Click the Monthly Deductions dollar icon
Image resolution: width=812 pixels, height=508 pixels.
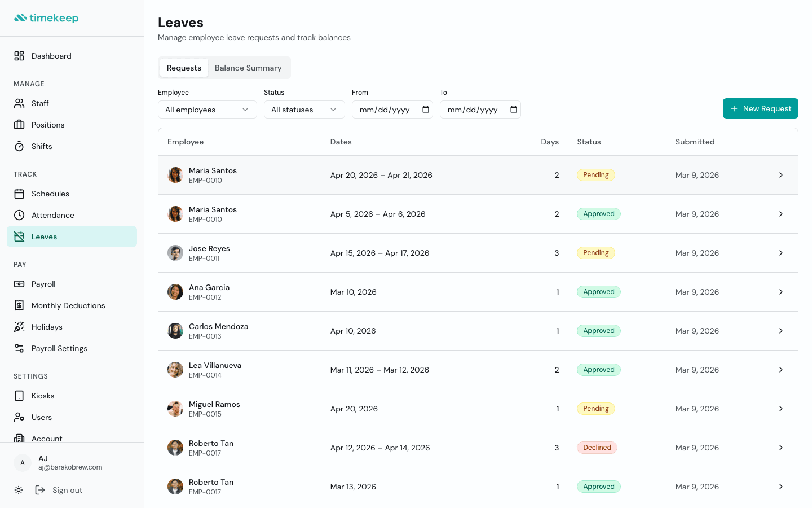18,305
